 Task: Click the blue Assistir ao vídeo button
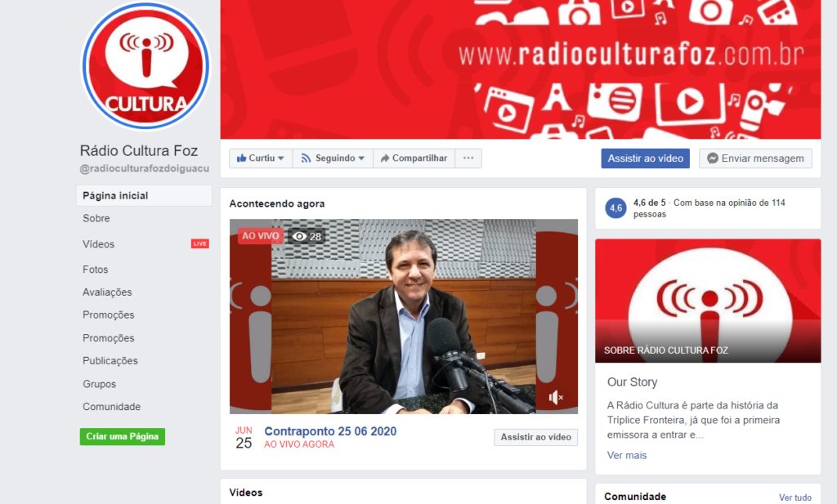coord(646,158)
